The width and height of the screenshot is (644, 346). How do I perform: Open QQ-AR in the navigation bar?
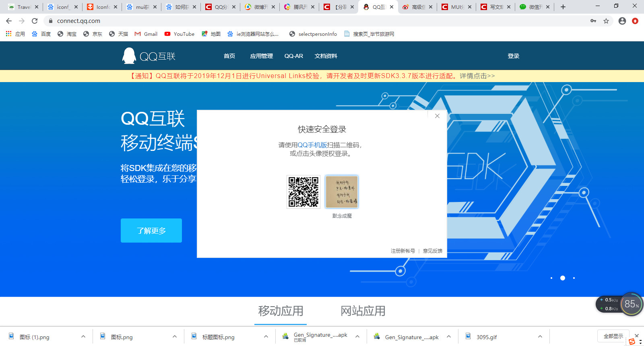point(294,56)
